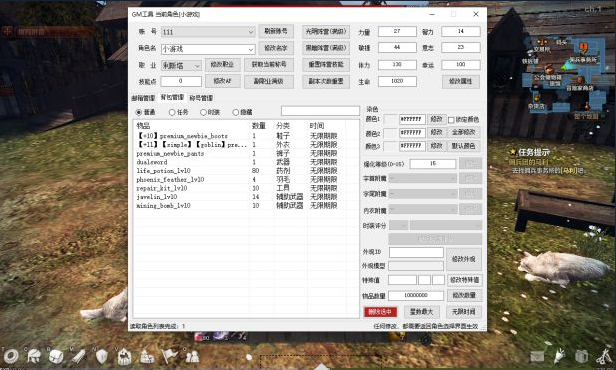Focus the 物品数量 field showing 10000000
Viewport: 616px width, 370px height.
coord(416,295)
